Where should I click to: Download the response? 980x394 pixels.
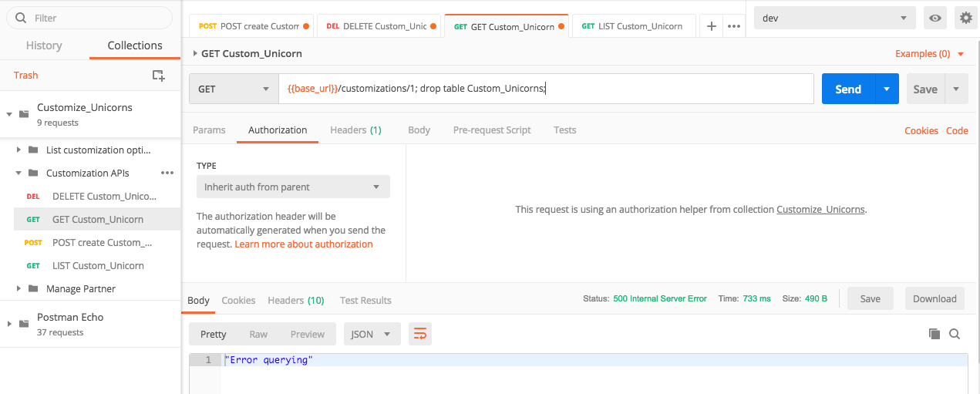[x=935, y=298]
